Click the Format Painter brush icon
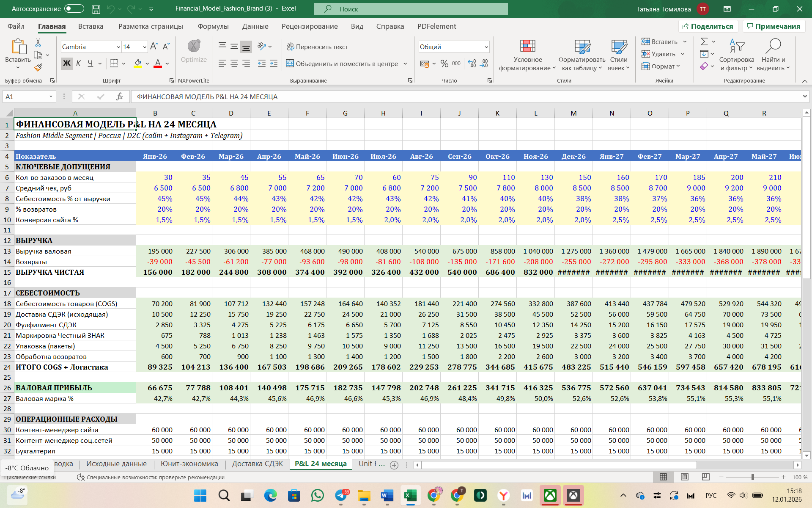 (38, 68)
